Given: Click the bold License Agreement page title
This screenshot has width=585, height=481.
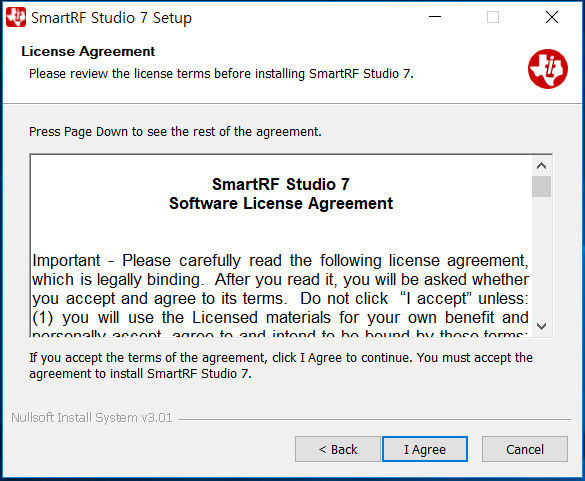Looking at the screenshot, I should coord(88,51).
